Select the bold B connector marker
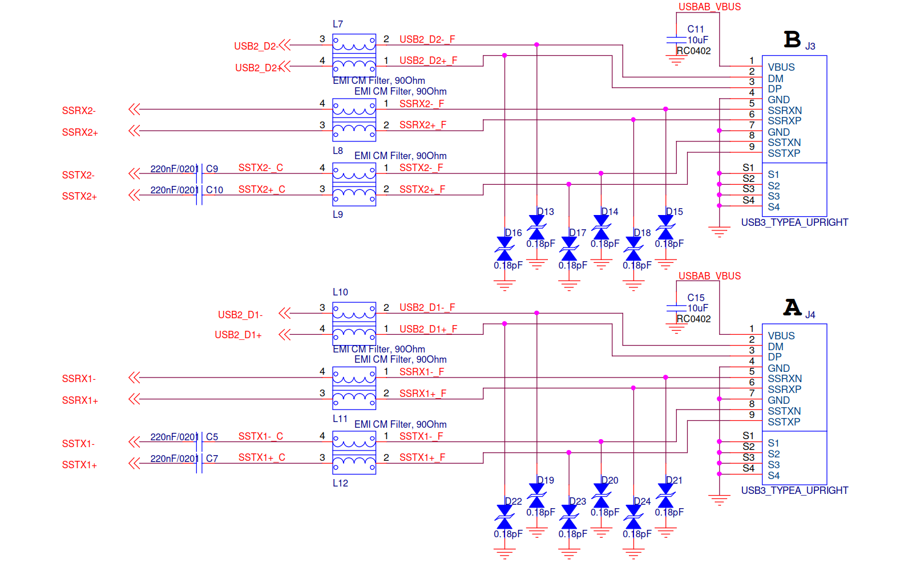900x588 pixels. click(x=792, y=39)
